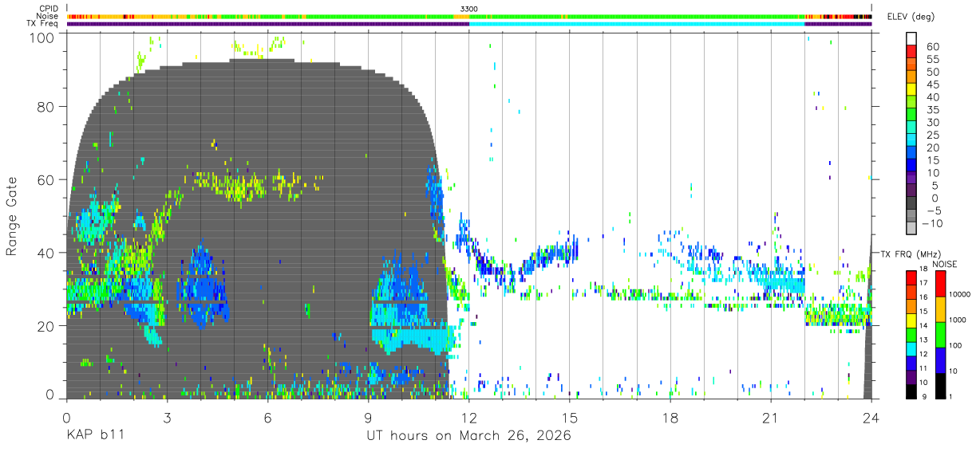Click the -10 label on the ELEV scale

933,223
